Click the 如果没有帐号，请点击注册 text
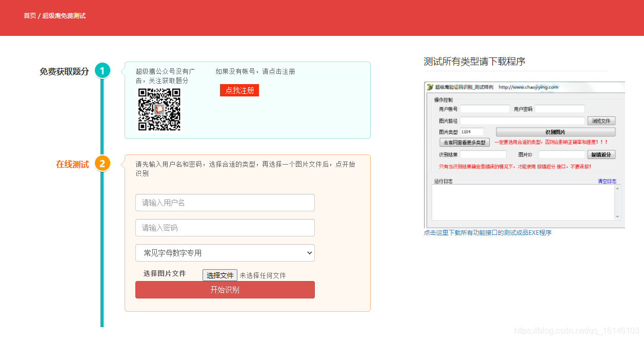This screenshot has height=340, width=644. [x=255, y=71]
